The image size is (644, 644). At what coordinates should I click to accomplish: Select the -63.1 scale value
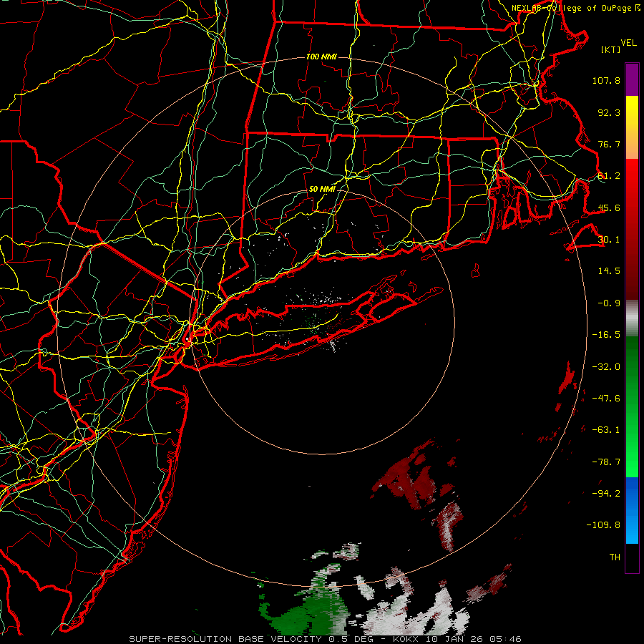(606, 430)
